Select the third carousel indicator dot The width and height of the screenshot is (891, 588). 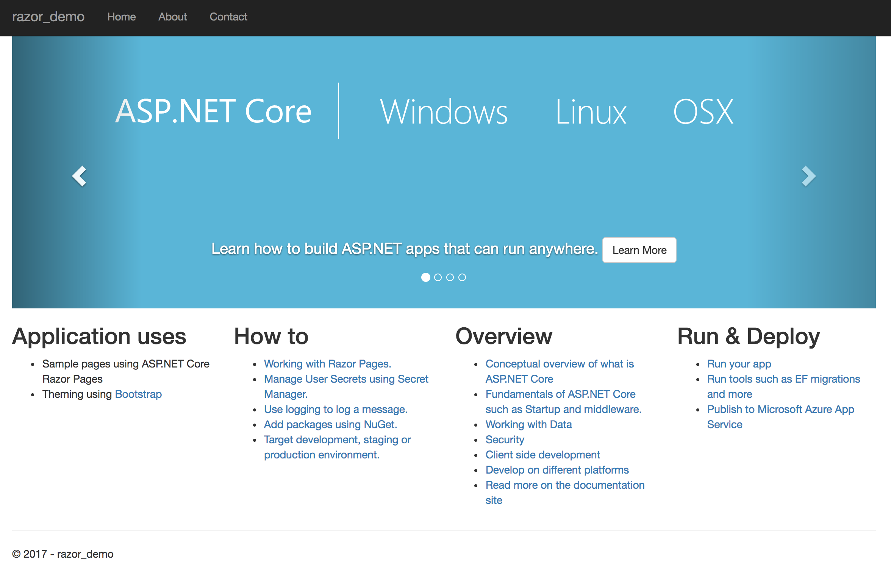click(450, 277)
